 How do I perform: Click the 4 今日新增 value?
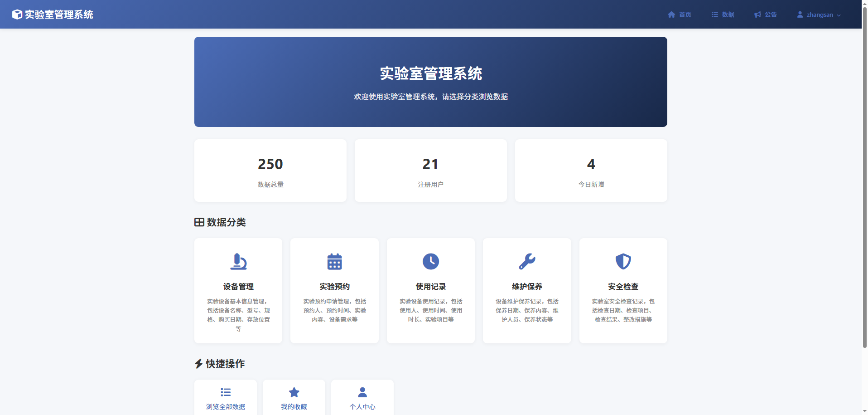(x=591, y=164)
